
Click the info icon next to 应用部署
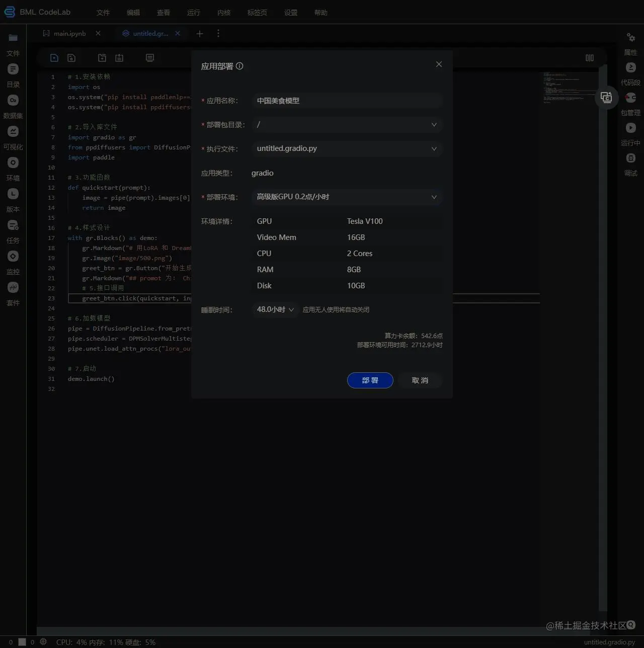point(239,66)
